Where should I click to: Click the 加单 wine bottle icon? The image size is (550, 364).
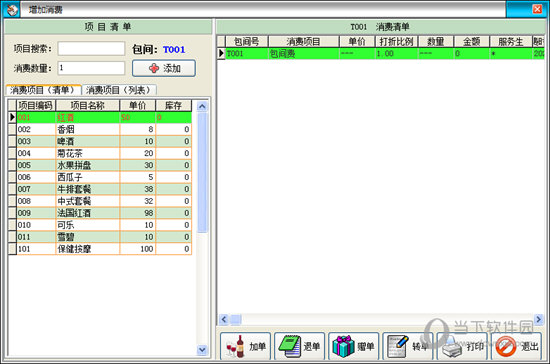click(236, 346)
